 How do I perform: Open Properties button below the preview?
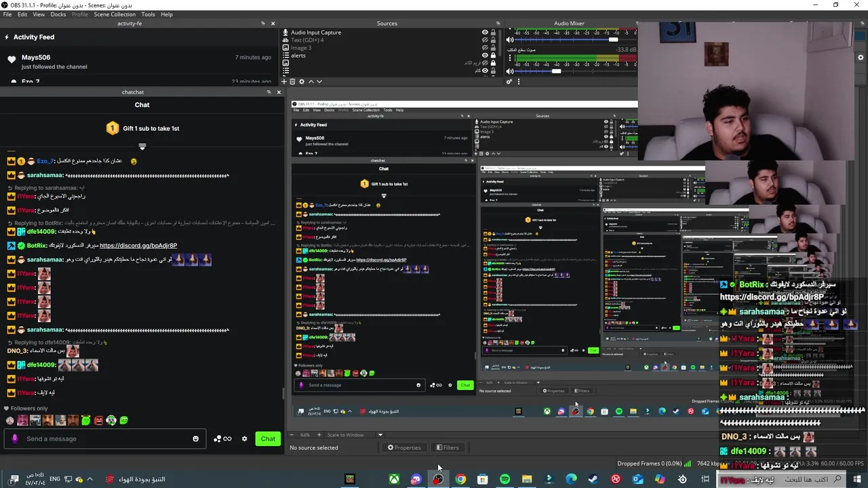(403, 447)
